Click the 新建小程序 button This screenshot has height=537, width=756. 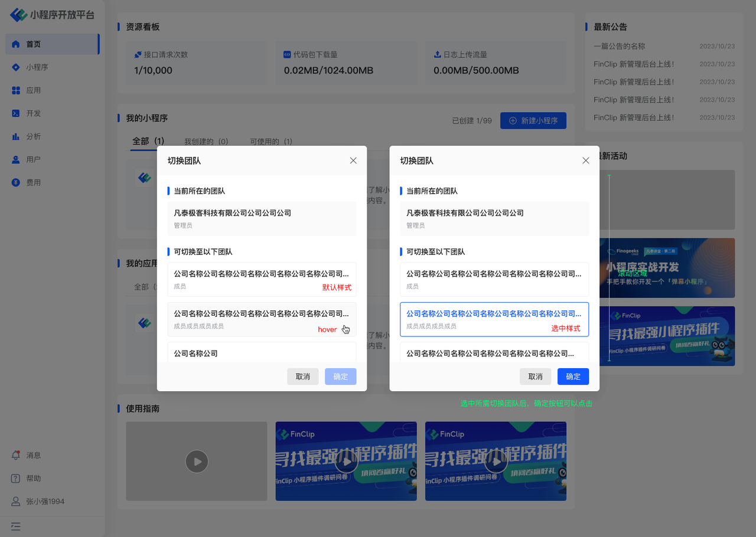(533, 120)
